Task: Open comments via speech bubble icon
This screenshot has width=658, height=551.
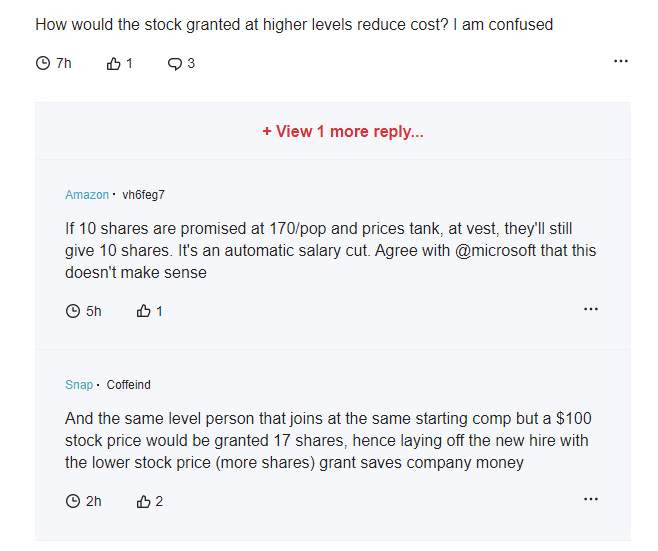Action: (175, 64)
